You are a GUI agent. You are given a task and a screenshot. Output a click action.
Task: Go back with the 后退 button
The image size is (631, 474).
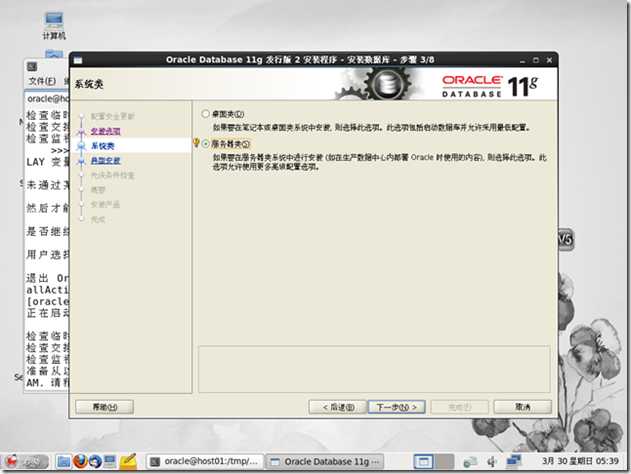tap(338, 407)
